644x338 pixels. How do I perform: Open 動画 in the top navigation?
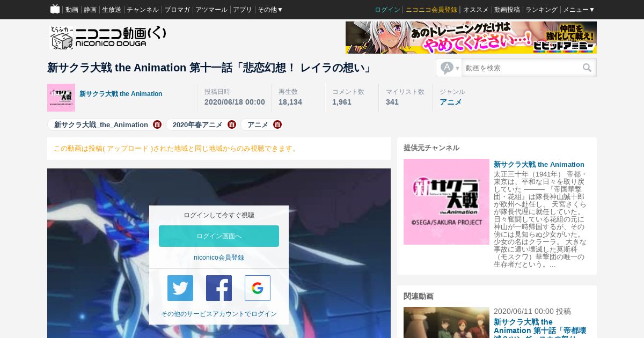(x=72, y=10)
